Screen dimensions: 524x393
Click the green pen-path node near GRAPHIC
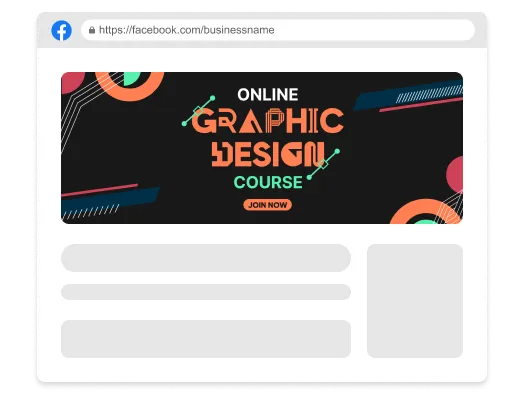(199, 111)
